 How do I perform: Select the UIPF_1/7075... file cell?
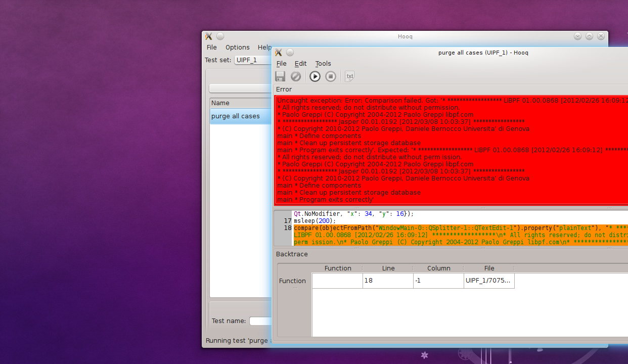(488, 281)
